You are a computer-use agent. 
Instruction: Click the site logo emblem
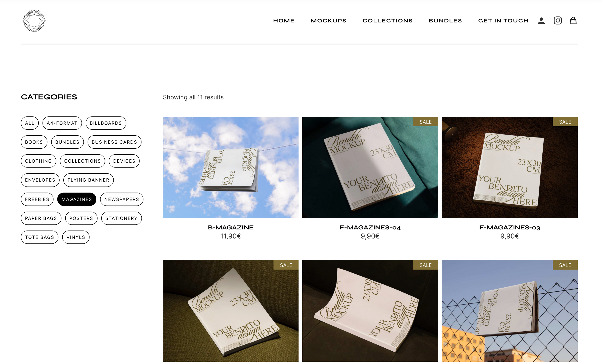pos(34,21)
